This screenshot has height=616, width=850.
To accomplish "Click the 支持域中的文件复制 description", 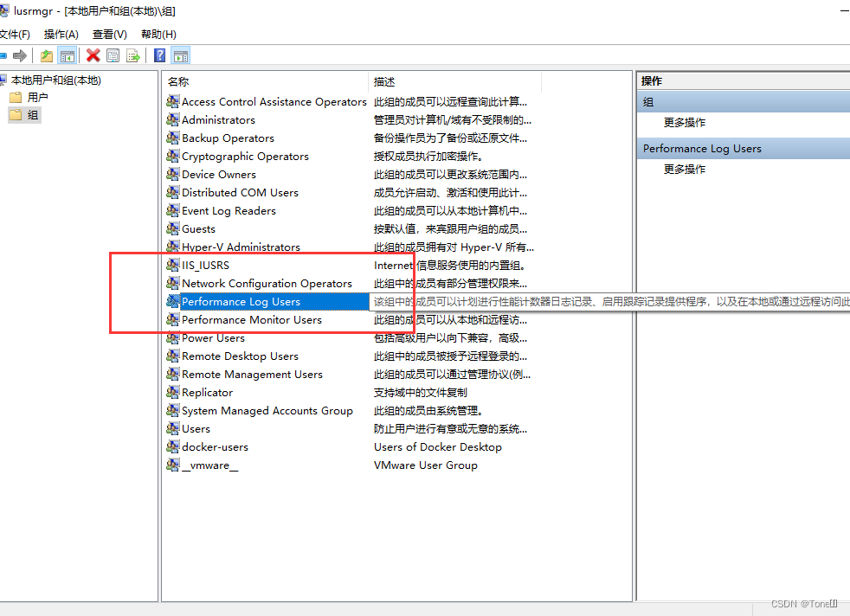I will 420,392.
